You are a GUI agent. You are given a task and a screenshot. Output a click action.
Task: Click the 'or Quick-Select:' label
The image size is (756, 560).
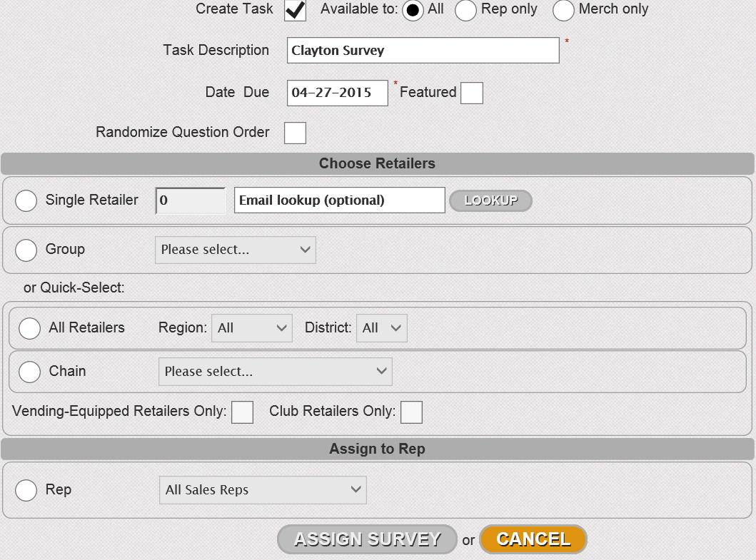pos(74,287)
